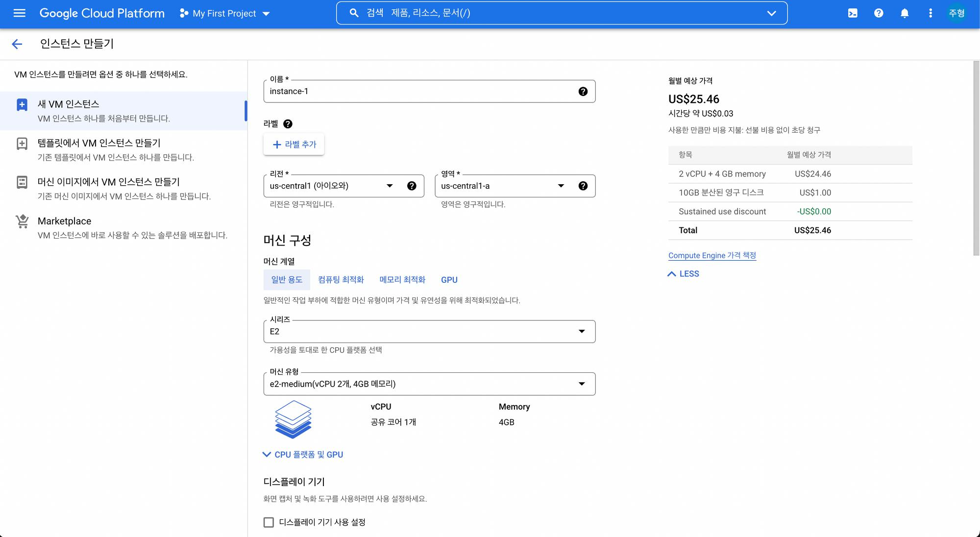Click the help icon next to 라벨
The image size is (980, 537).
(288, 124)
